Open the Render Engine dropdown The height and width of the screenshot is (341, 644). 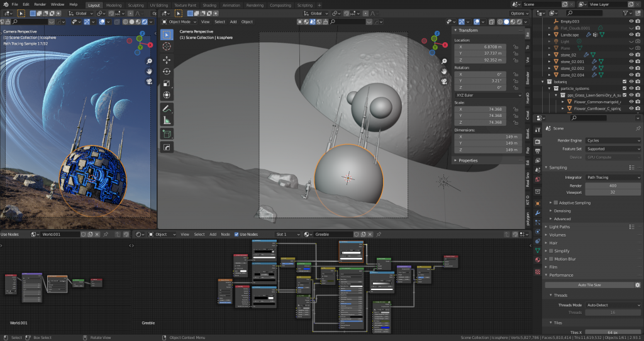pyautogui.click(x=612, y=140)
